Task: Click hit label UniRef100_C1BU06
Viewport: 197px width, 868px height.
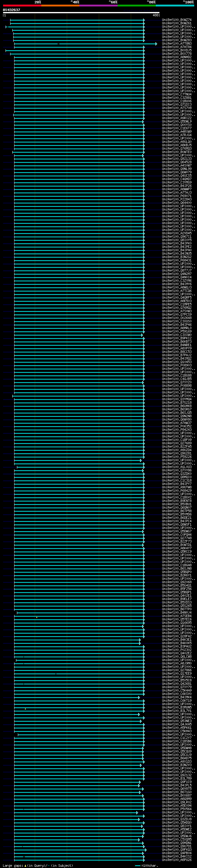Action: pyautogui.click(x=177, y=101)
